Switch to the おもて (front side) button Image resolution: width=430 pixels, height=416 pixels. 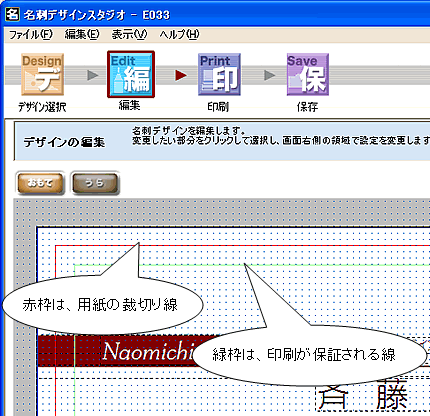click(40, 183)
